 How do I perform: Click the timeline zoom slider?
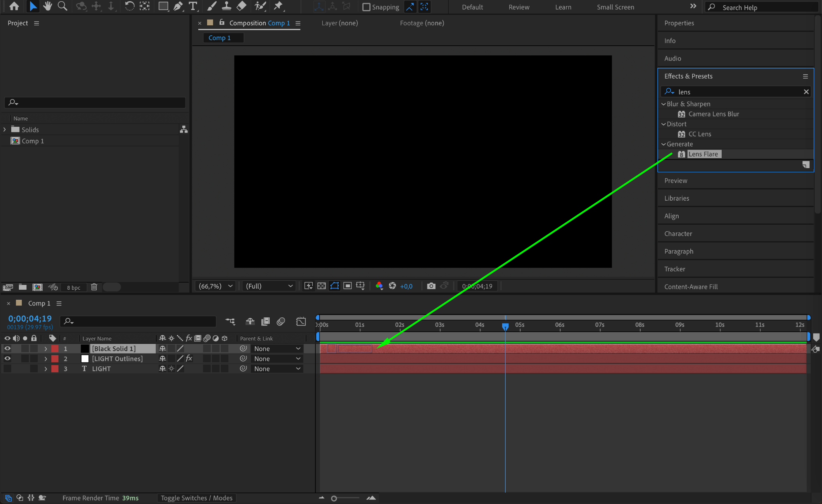334,498
